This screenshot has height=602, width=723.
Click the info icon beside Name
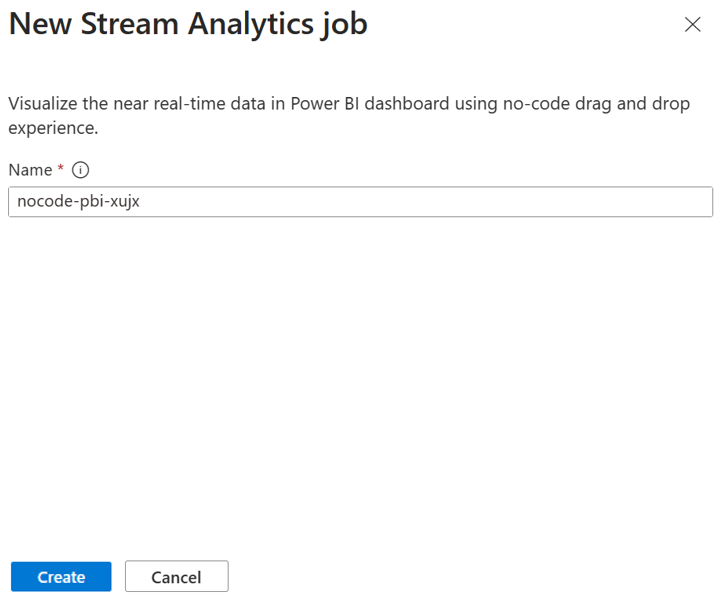pyautogui.click(x=80, y=170)
